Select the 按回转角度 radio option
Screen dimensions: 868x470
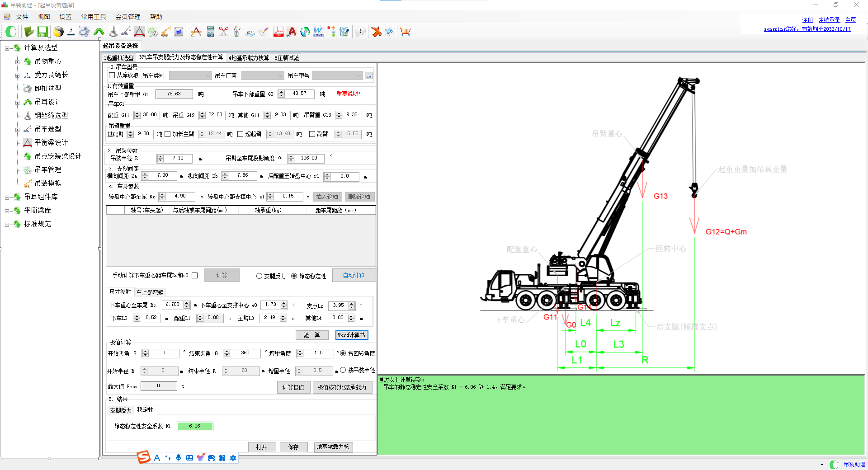click(x=343, y=353)
